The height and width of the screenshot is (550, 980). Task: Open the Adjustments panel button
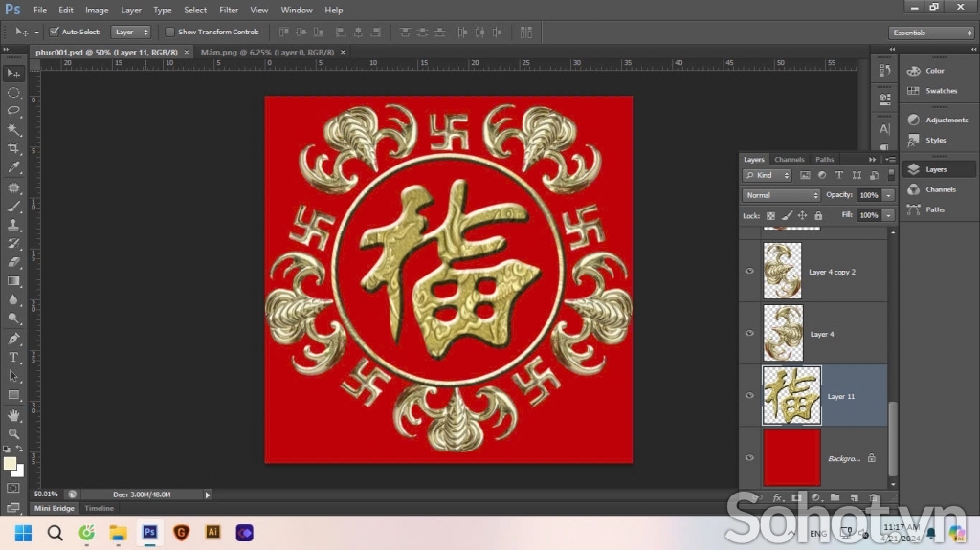938,120
